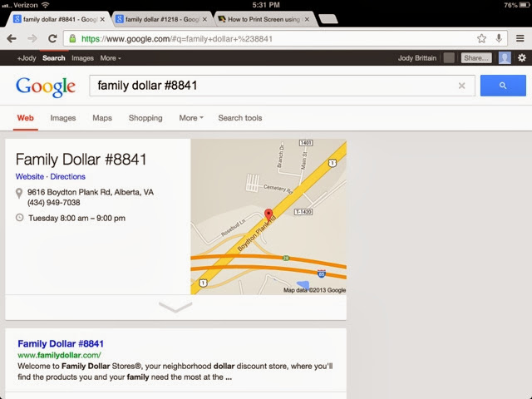Switch to Maps results tab
The image size is (532, 399).
pyautogui.click(x=102, y=118)
